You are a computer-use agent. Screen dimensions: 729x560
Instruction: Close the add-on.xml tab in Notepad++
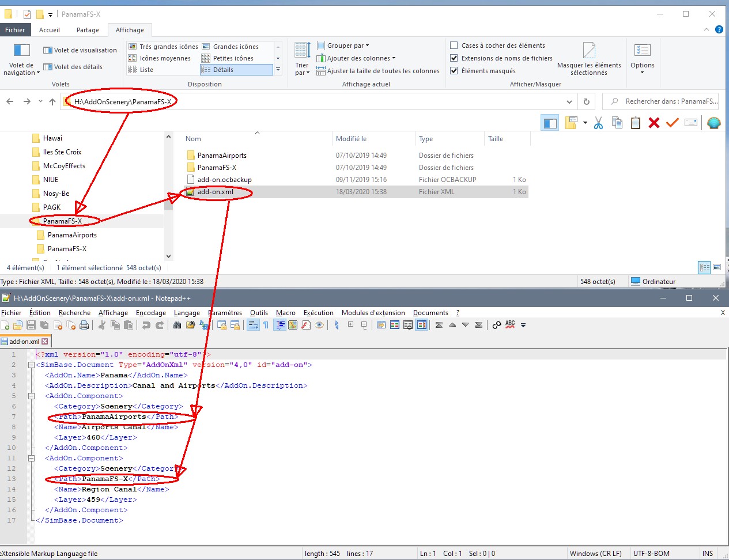click(x=45, y=342)
